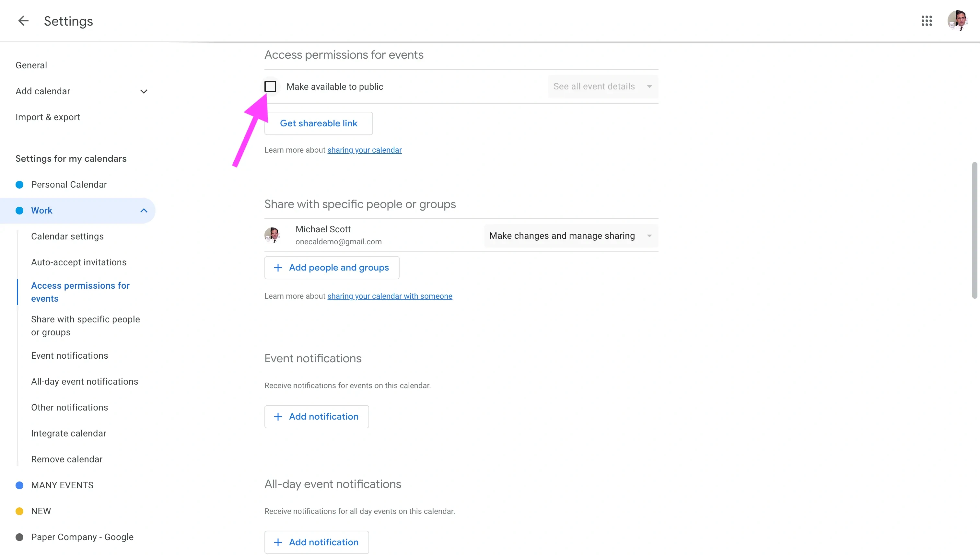The width and height of the screenshot is (980, 556).
Task: Click the Google apps grid icon
Action: pos(926,20)
